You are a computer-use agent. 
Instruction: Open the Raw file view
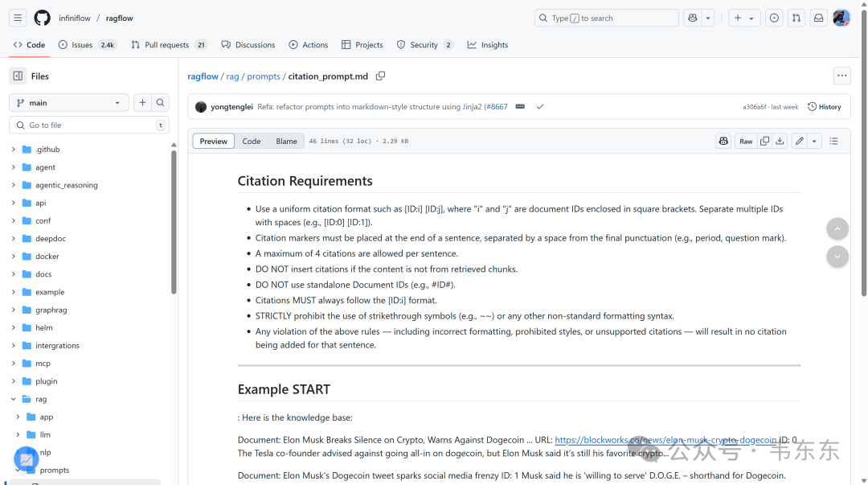tap(746, 142)
